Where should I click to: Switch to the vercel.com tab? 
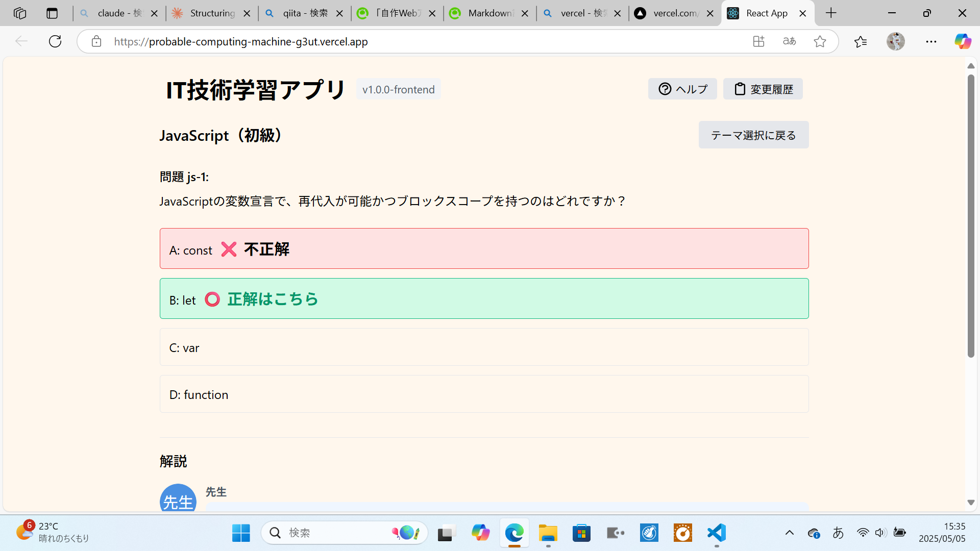tap(674, 13)
